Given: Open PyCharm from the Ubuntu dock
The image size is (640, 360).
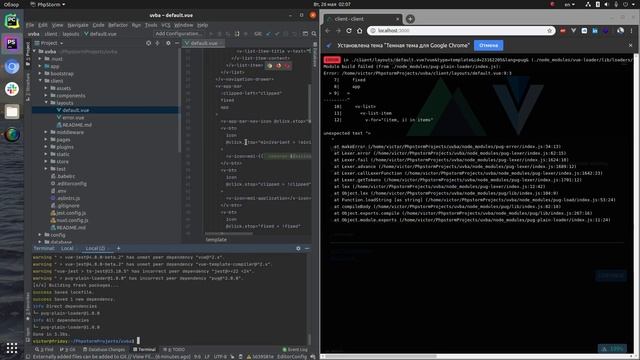Looking at the screenshot, I should pyautogui.click(x=12, y=20).
